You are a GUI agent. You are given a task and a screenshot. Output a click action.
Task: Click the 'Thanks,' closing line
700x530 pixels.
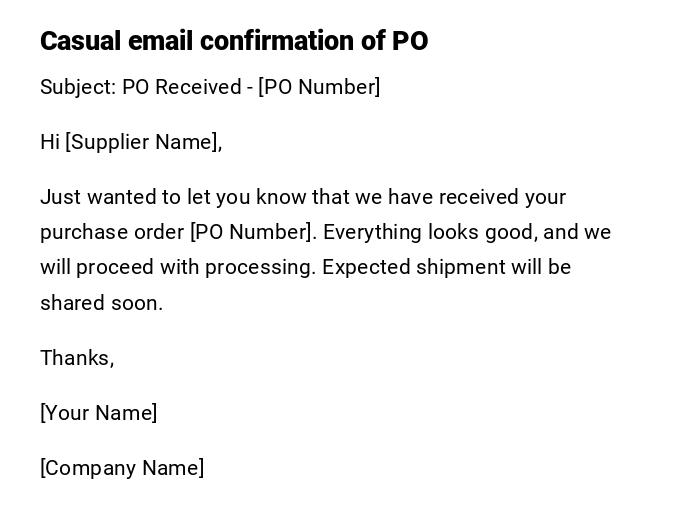[x=77, y=358]
